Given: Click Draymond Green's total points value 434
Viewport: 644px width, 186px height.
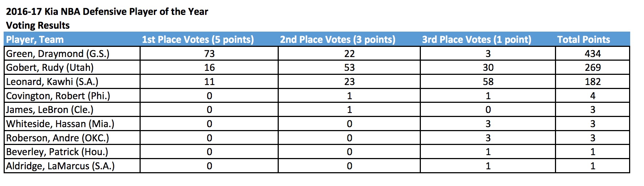Looking at the screenshot, I should click(x=592, y=54).
